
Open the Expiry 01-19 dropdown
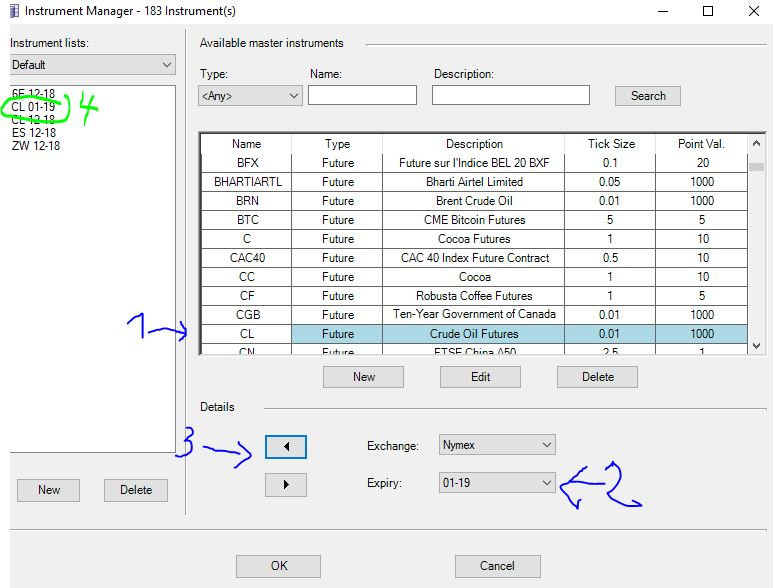click(497, 483)
